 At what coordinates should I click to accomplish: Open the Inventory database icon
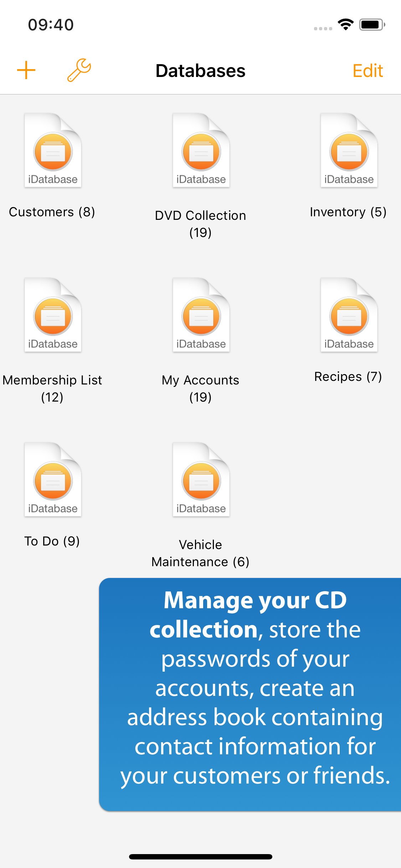pos(349,150)
